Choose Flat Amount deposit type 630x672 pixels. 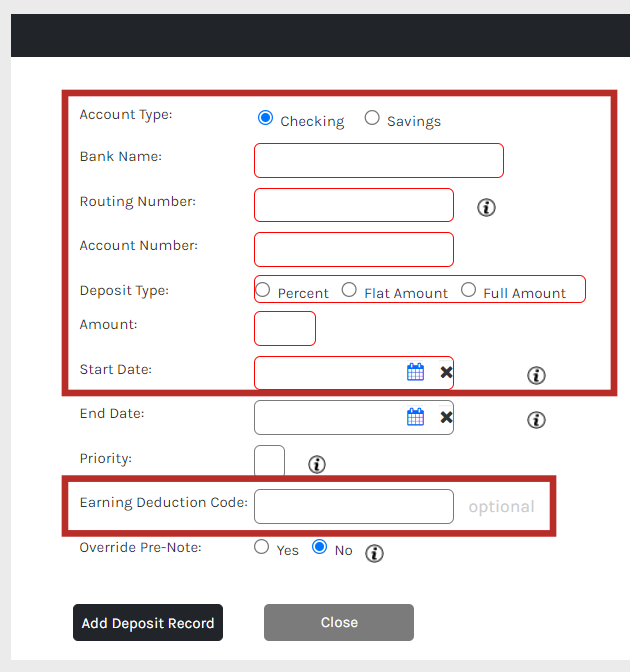click(349, 290)
